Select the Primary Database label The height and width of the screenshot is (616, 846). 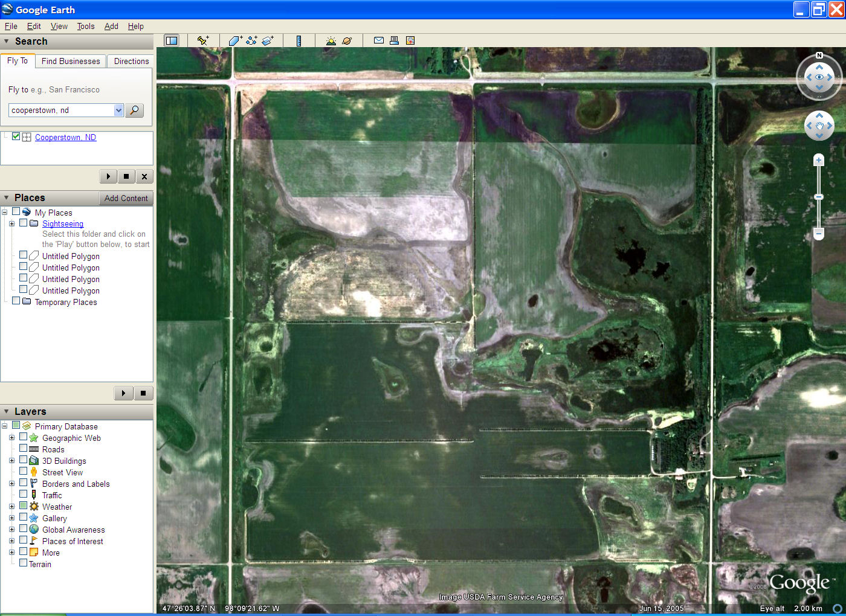pos(66,426)
